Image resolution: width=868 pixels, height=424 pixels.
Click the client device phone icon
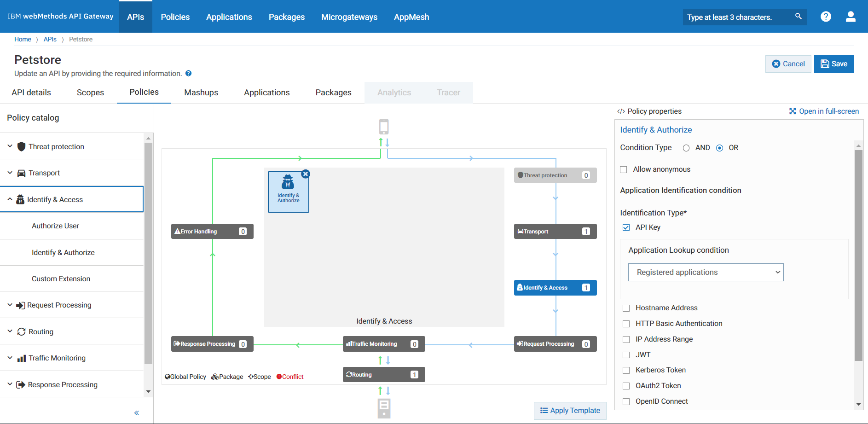[384, 127]
